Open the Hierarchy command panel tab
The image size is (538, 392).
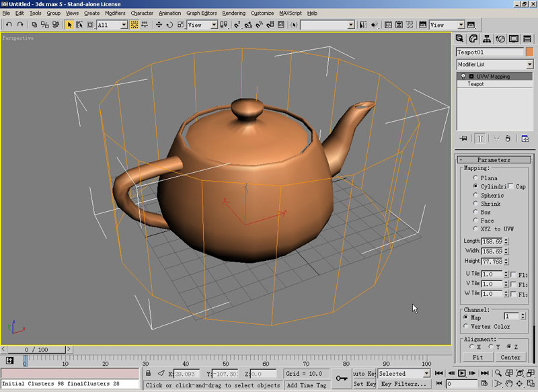click(x=487, y=39)
